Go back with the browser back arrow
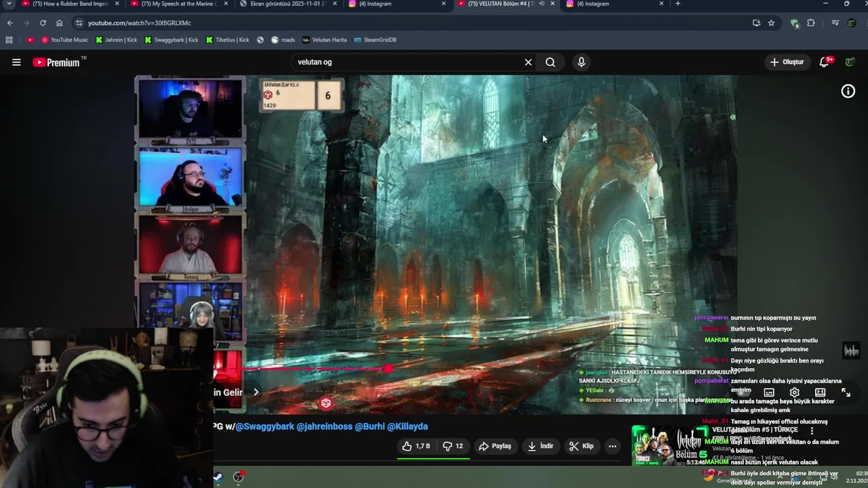 10,23
